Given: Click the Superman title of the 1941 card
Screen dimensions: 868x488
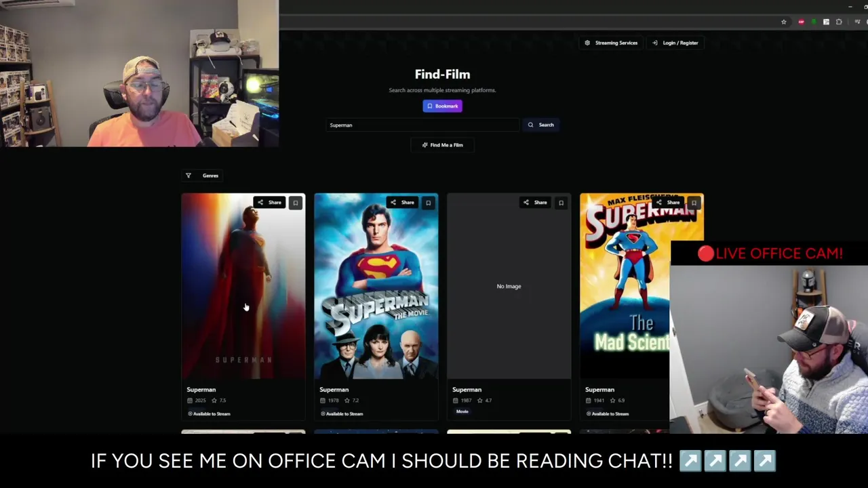Looking at the screenshot, I should (600, 390).
